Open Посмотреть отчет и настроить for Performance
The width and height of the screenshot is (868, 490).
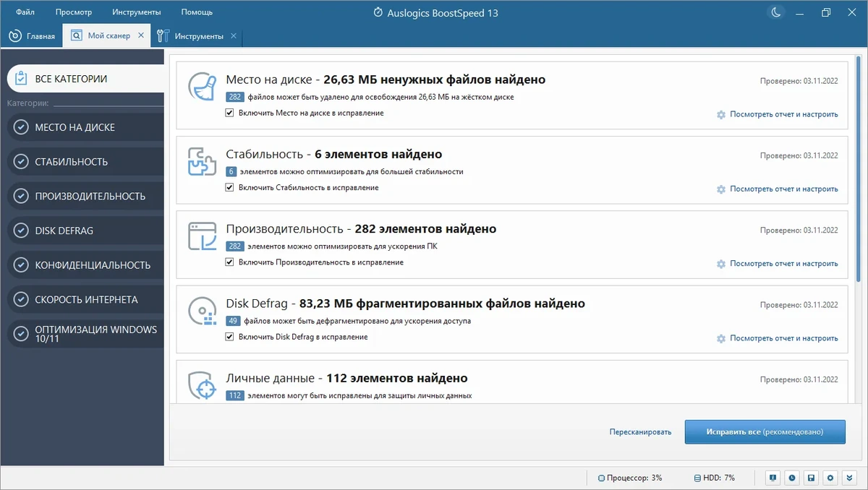coord(784,264)
